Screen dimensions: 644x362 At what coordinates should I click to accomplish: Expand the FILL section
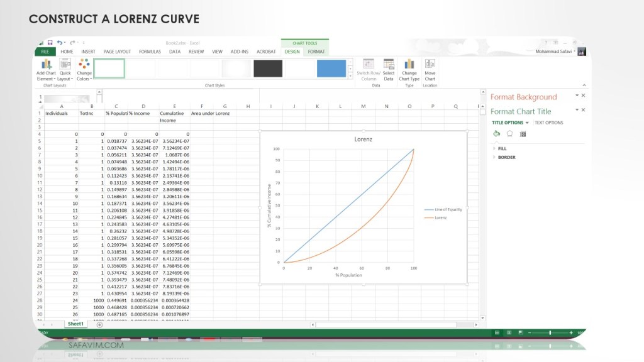502,148
